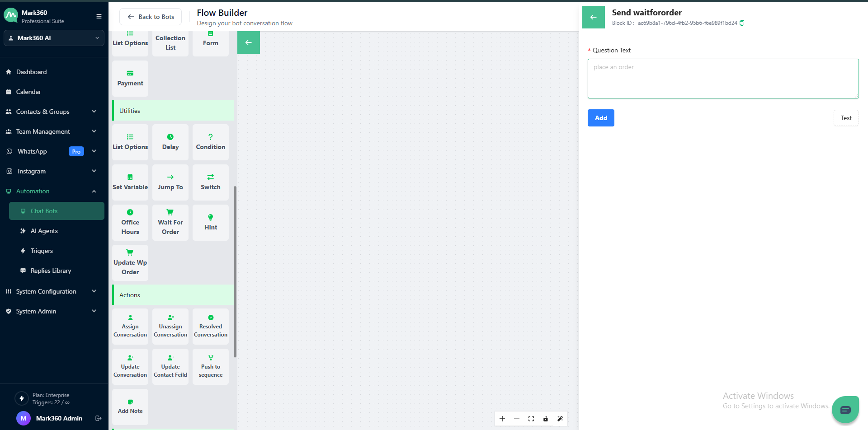Add a Delay block from Utilities

point(170,142)
